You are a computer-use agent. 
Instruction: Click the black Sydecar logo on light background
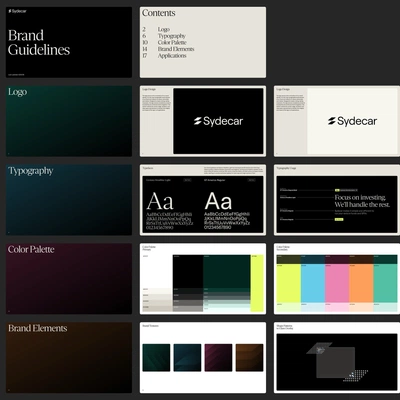[x=352, y=121]
